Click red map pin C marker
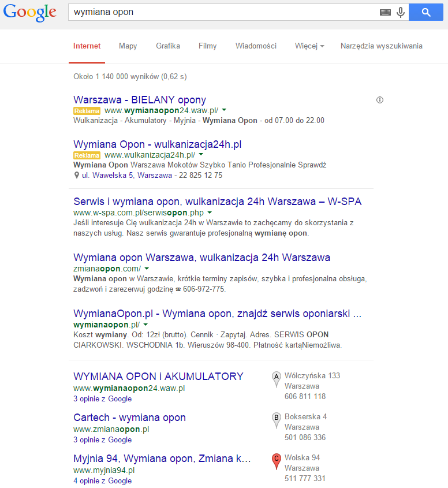The width and height of the screenshot is (448, 488). coord(277,461)
